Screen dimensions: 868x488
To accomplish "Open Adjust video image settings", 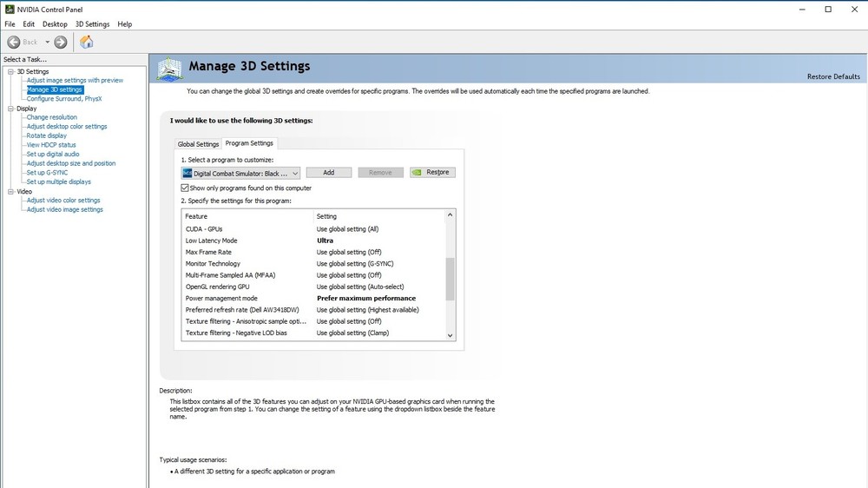I will 65,210.
